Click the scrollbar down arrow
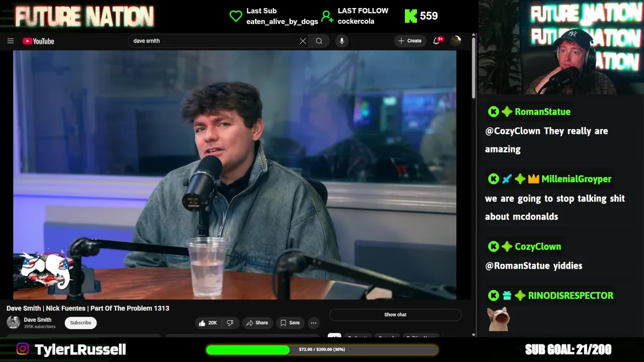 [x=473, y=335]
